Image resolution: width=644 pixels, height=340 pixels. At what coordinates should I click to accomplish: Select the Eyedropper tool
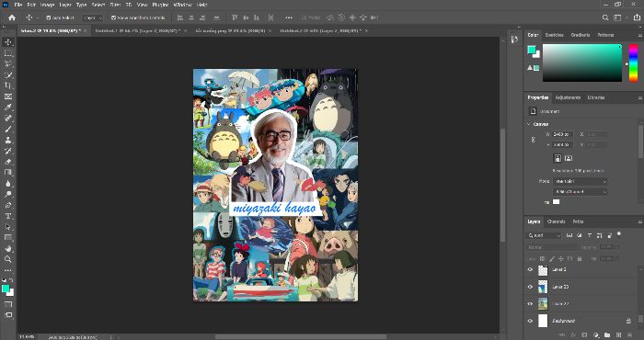[8, 108]
